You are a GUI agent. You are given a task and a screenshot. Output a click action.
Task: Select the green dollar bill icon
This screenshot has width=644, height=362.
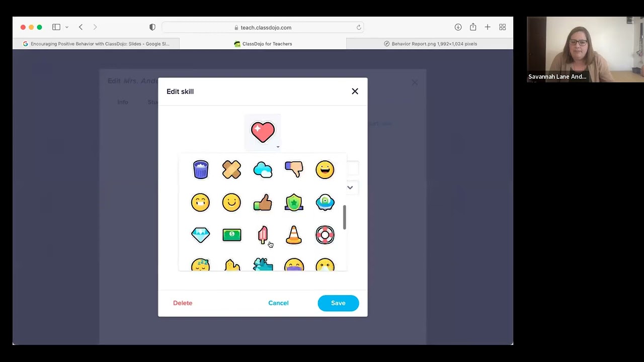231,235
